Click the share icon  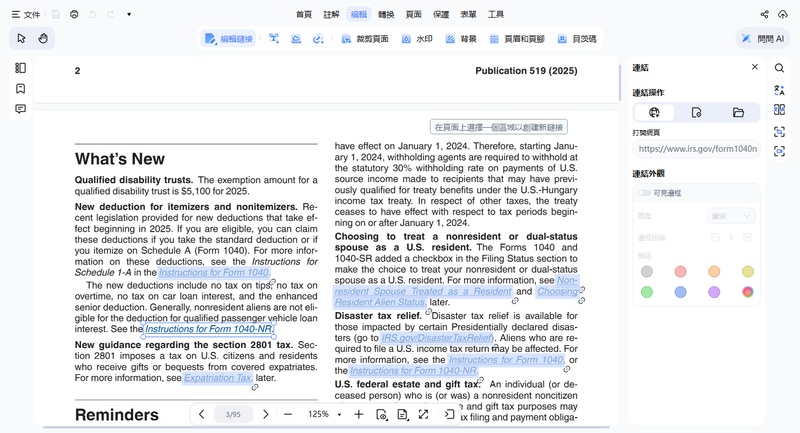point(764,14)
